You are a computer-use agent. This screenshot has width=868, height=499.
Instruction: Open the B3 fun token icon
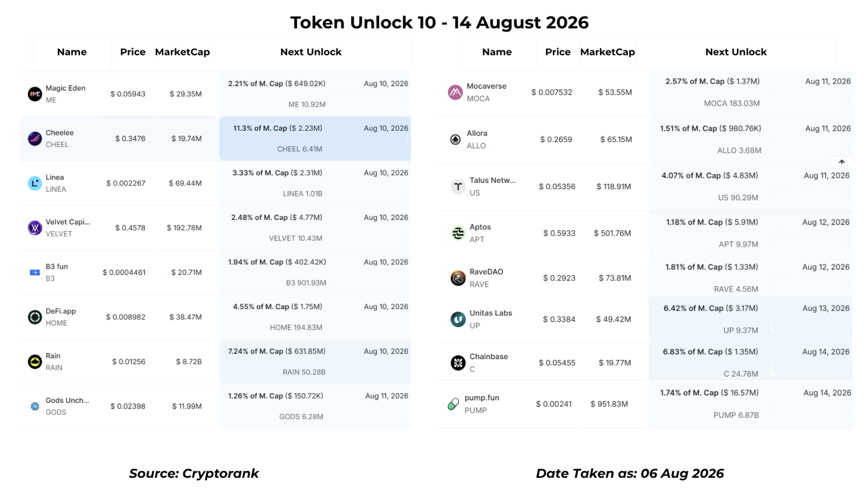(x=35, y=273)
